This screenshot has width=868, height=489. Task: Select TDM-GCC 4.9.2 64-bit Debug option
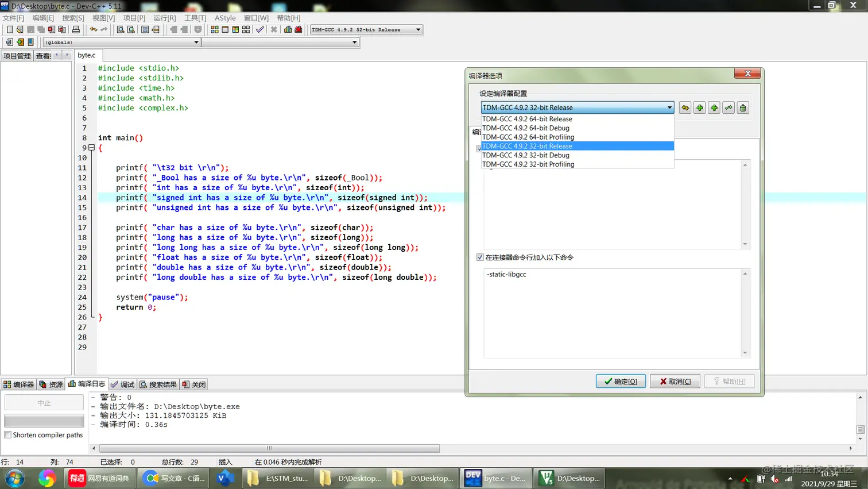(x=577, y=128)
